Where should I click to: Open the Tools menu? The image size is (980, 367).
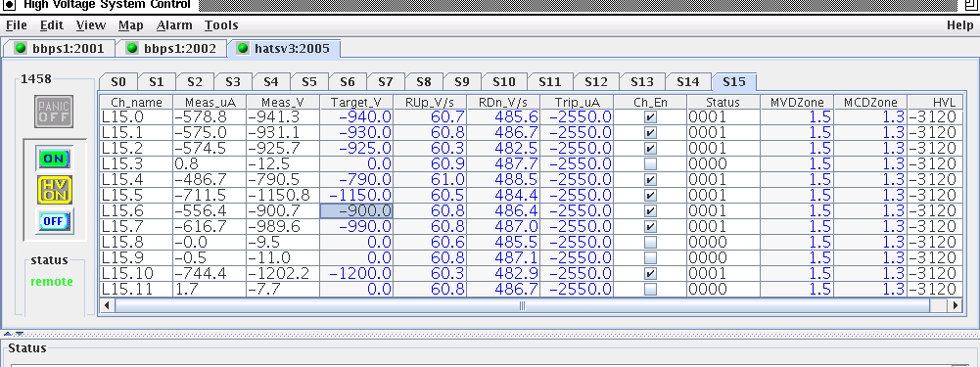coord(221,25)
